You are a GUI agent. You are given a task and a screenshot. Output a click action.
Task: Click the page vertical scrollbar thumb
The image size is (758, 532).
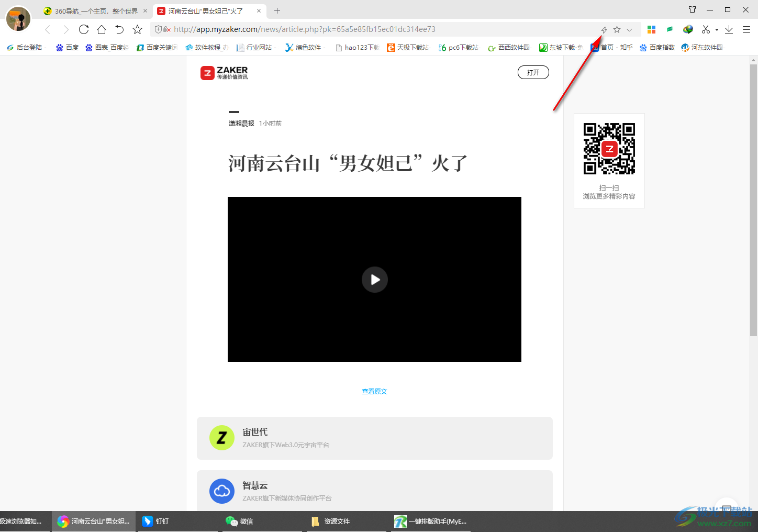click(x=753, y=200)
